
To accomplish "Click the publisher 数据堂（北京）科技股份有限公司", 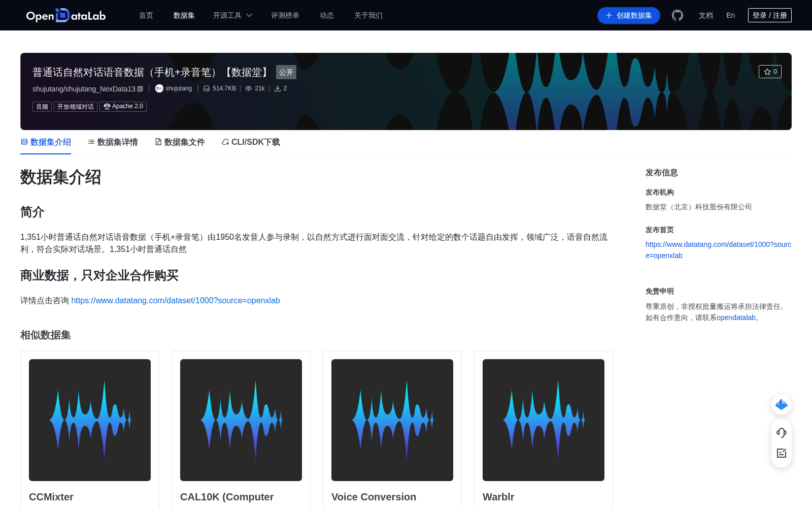I will [698, 207].
